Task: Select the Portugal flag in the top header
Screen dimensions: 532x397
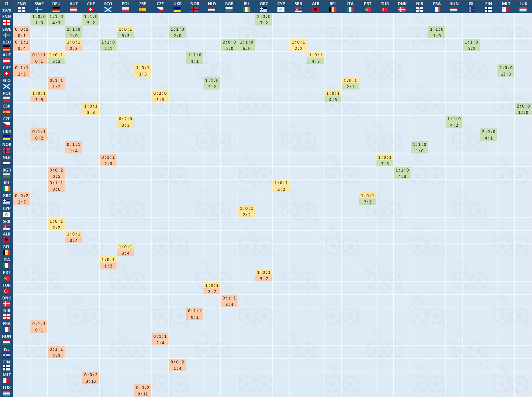Action: [x=368, y=10]
